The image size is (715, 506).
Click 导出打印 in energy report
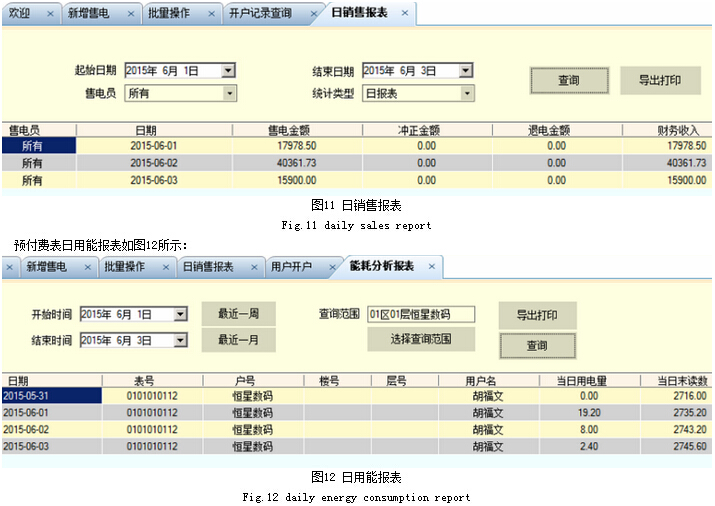tap(537, 315)
